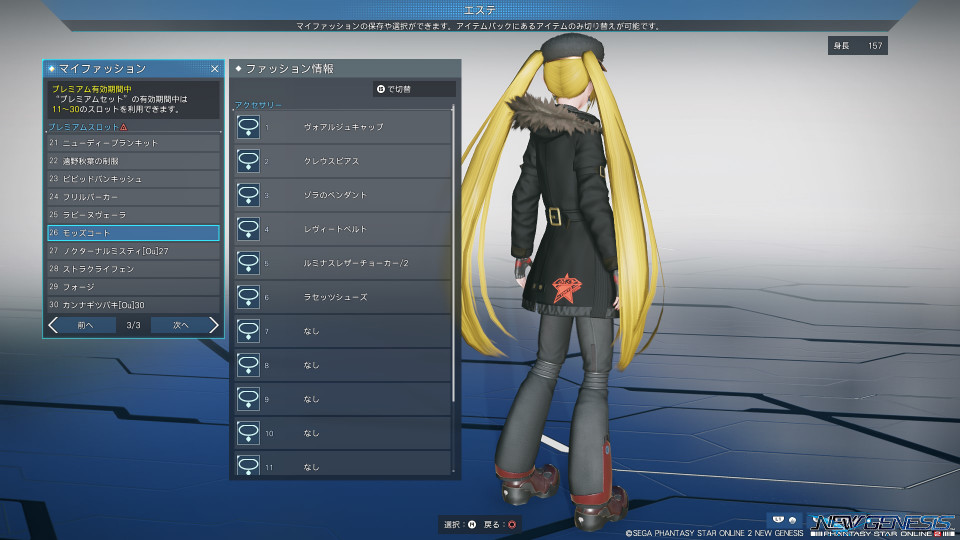Click the accessory icon for レヴィートベルト
Screen dimensions: 960x540
[x=248, y=229]
